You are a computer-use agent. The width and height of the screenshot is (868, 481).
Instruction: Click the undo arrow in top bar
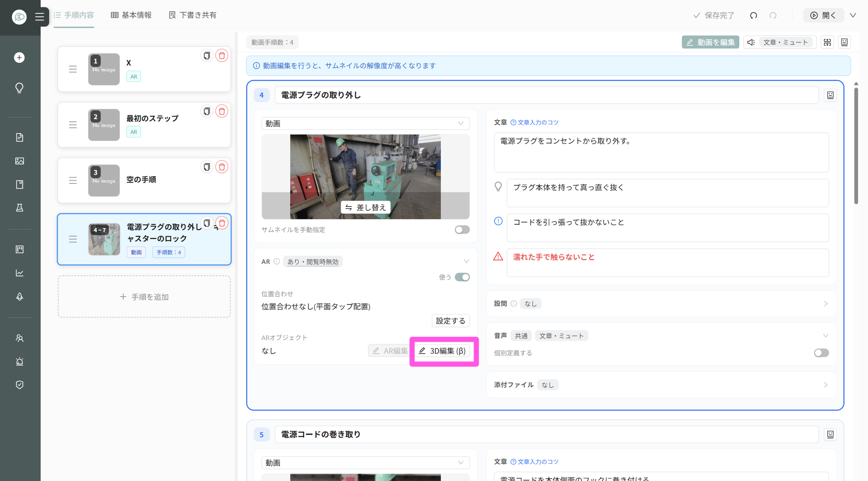753,16
